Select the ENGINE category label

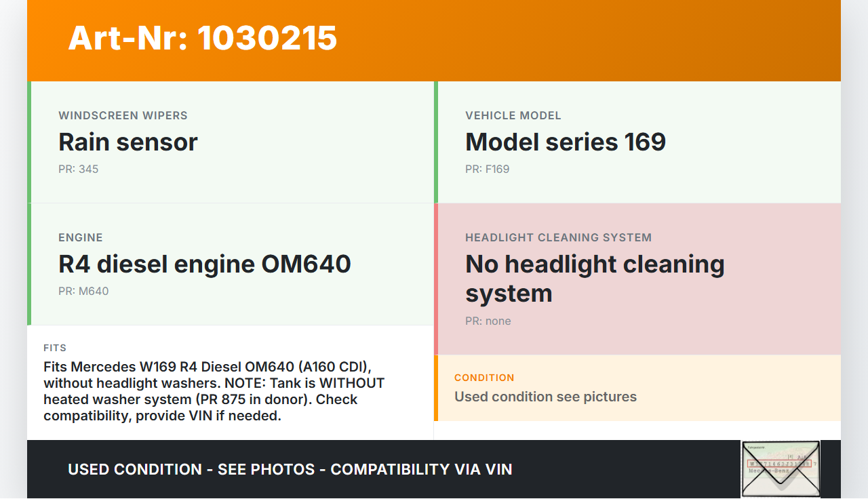click(81, 237)
